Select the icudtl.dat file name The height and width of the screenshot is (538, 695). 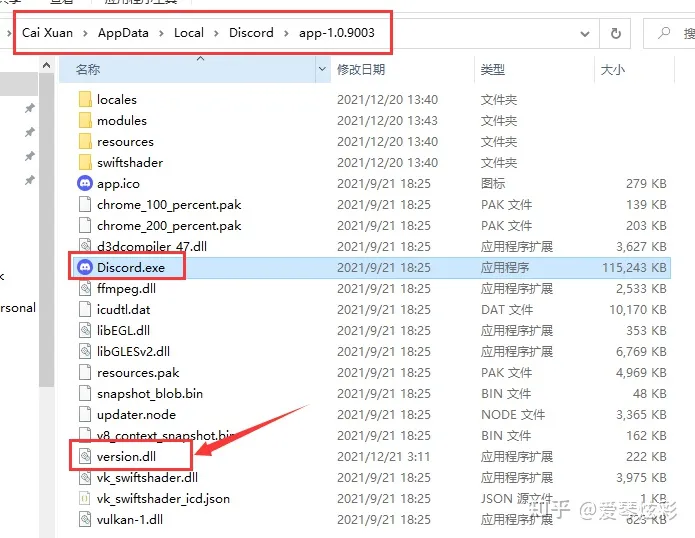(x=124, y=309)
